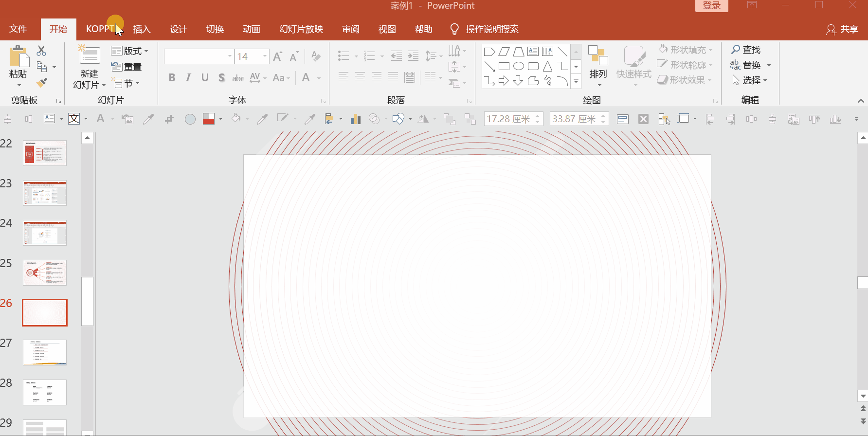This screenshot has height=436, width=868.
Task: Click the selection pane icon with cursor
Action: (664, 119)
